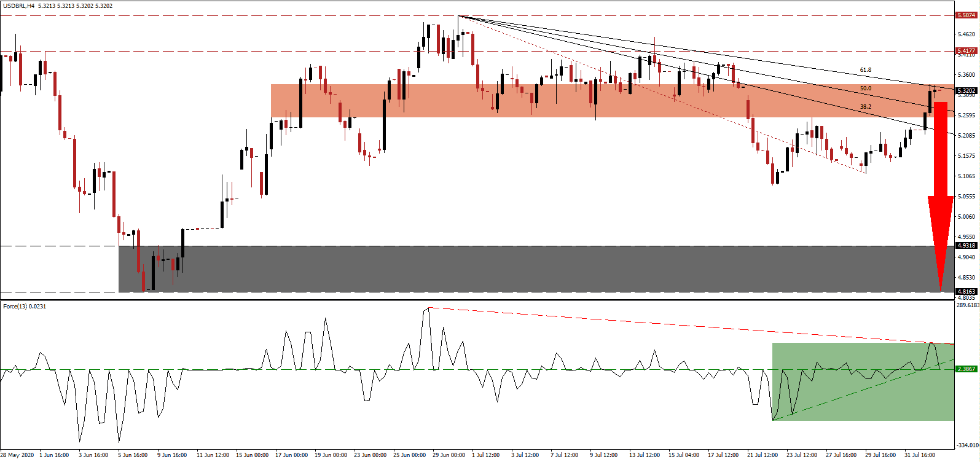Click the 4.9318 support price tag

[x=966, y=246]
